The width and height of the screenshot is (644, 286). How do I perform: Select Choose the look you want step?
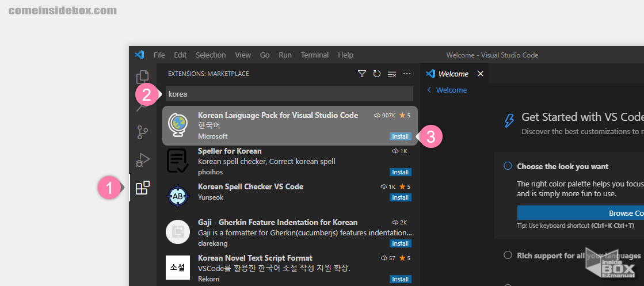click(x=563, y=166)
